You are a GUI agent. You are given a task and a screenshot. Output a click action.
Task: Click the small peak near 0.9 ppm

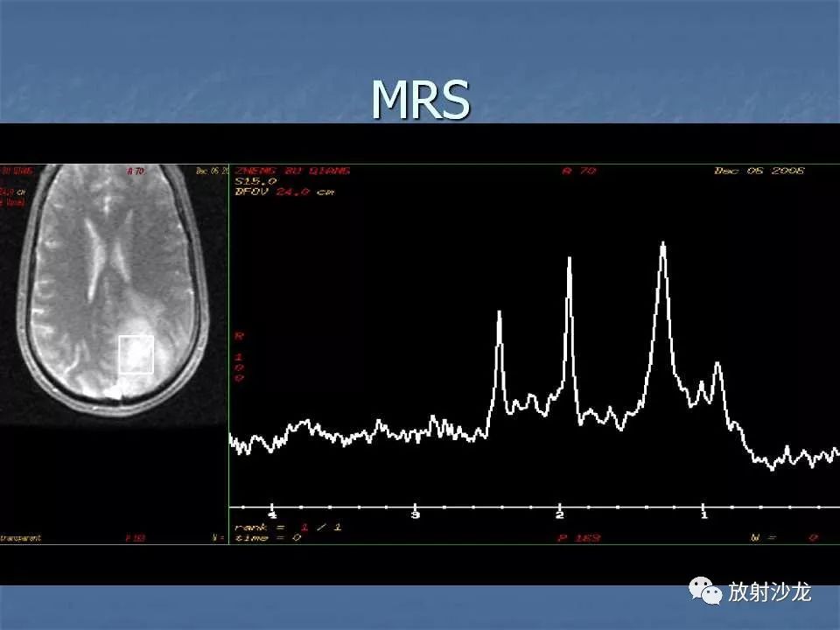[718, 371]
